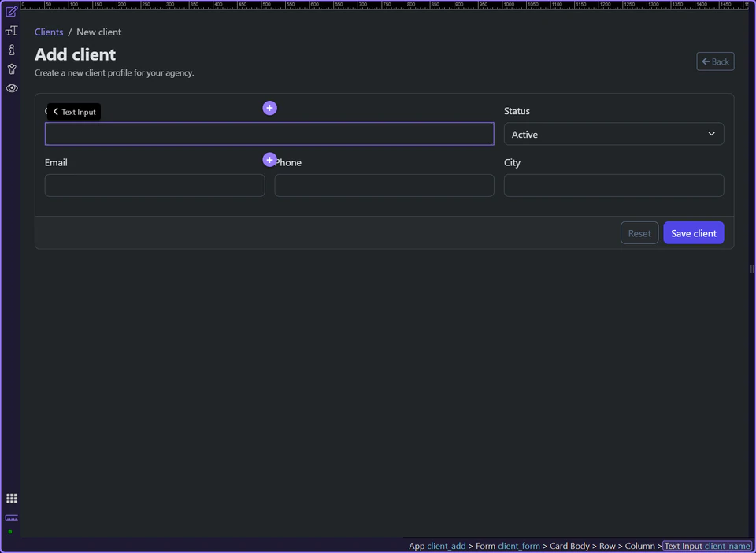This screenshot has height=553, width=756.
Task: Select client_form in the bottom breadcrumb
Action: tap(519, 546)
